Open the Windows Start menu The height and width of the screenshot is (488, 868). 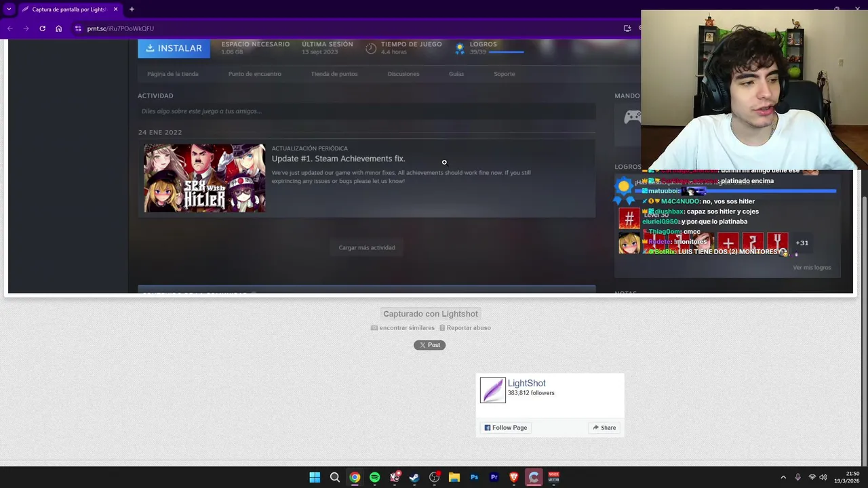[315, 477]
